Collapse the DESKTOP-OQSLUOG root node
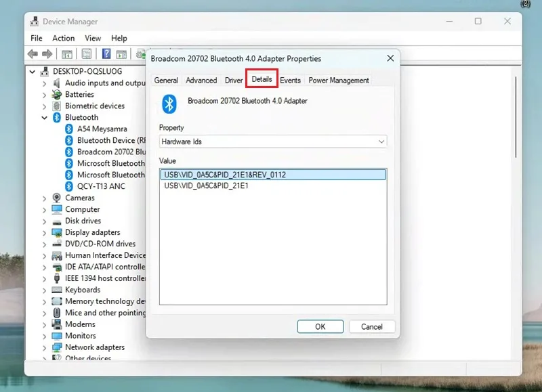Screen dimensions: 542x392 pos(32,72)
